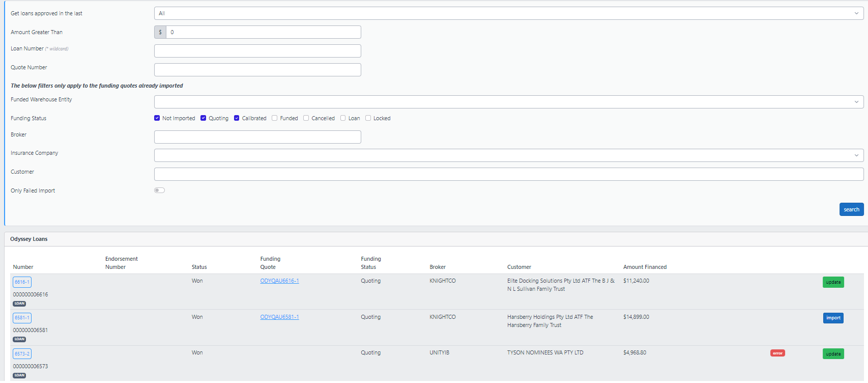Click update button for Elite Docking Solutions

pyautogui.click(x=833, y=282)
